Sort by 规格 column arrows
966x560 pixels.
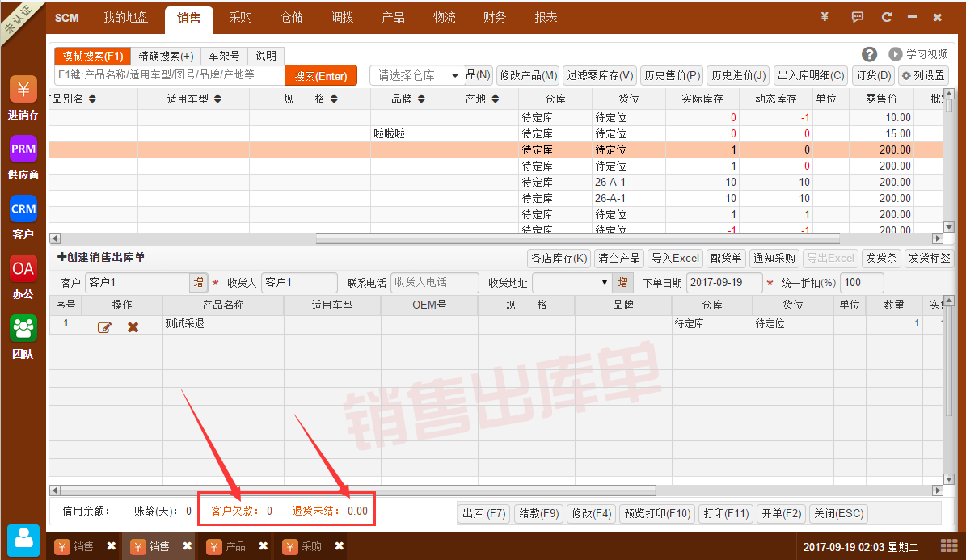click(334, 99)
